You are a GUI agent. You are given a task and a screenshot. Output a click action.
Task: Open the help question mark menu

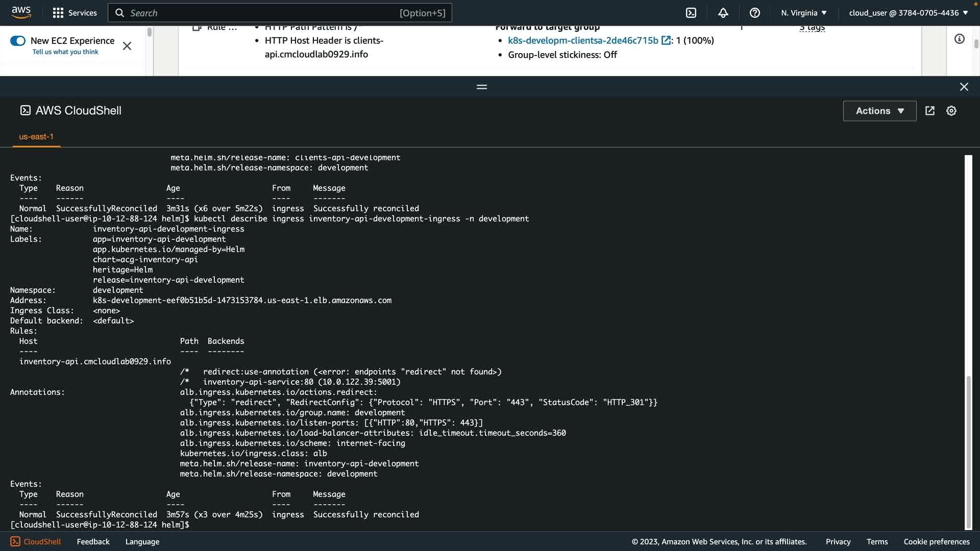754,13
